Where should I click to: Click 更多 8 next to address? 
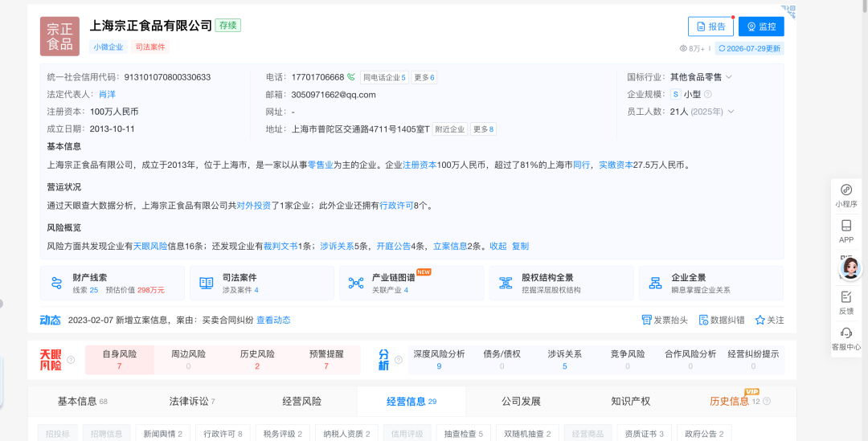483,129
